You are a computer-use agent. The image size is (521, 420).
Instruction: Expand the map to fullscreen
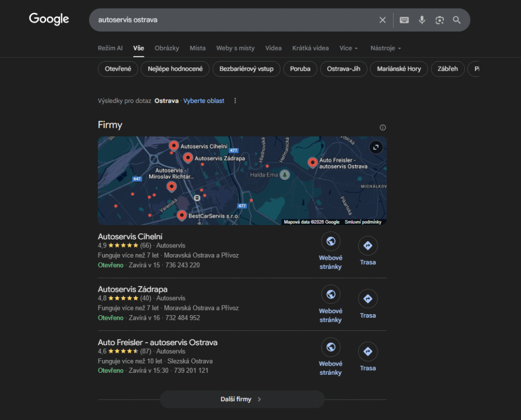376,147
